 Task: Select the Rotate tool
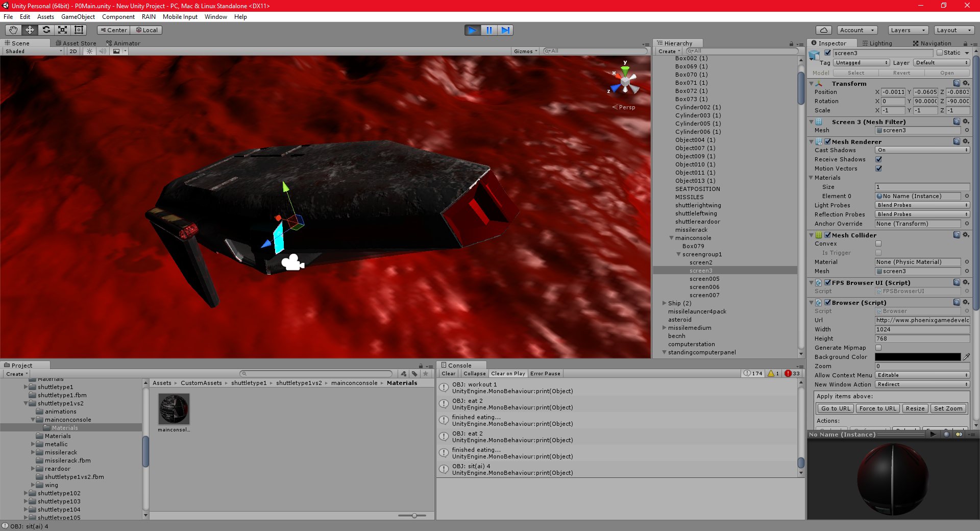[x=46, y=30]
